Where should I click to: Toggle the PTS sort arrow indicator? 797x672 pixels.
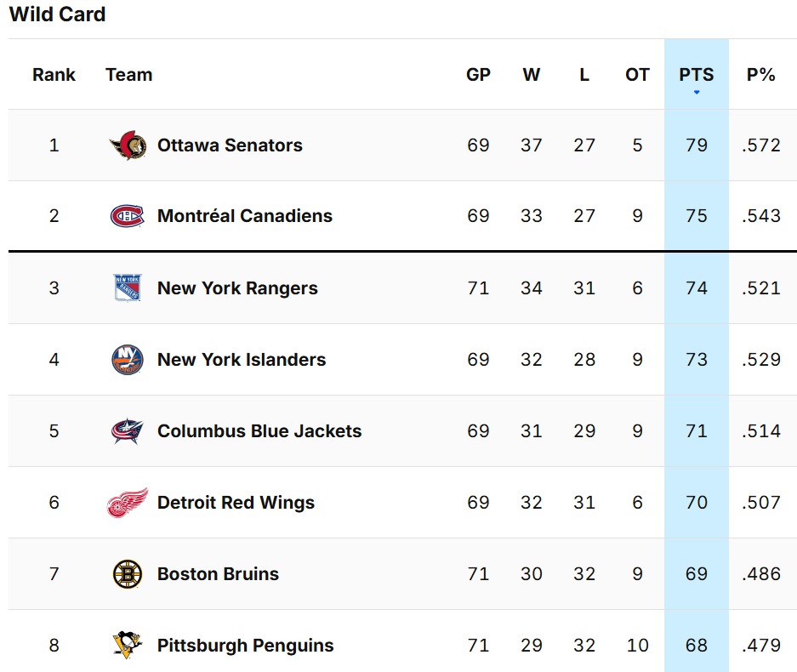click(x=697, y=93)
